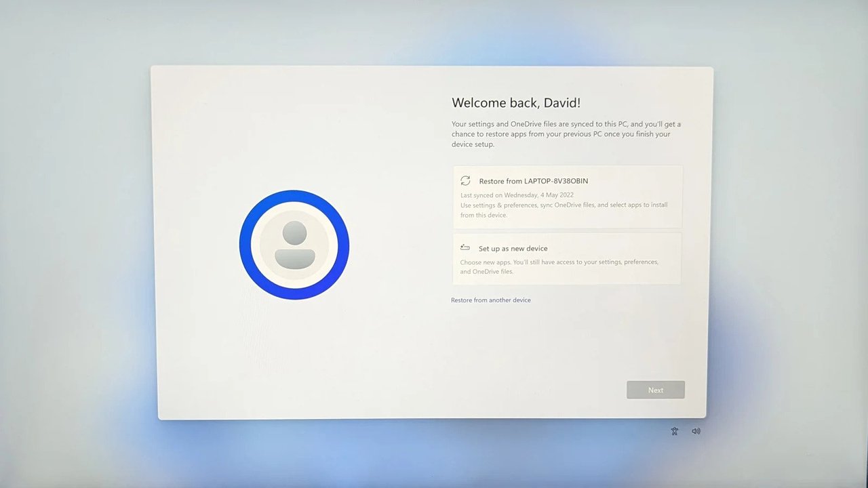The height and width of the screenshot is (488, 868).
Task: Click the text starting with Use settings & preferences
Action: pyautogui.click(x=564, y=210)
